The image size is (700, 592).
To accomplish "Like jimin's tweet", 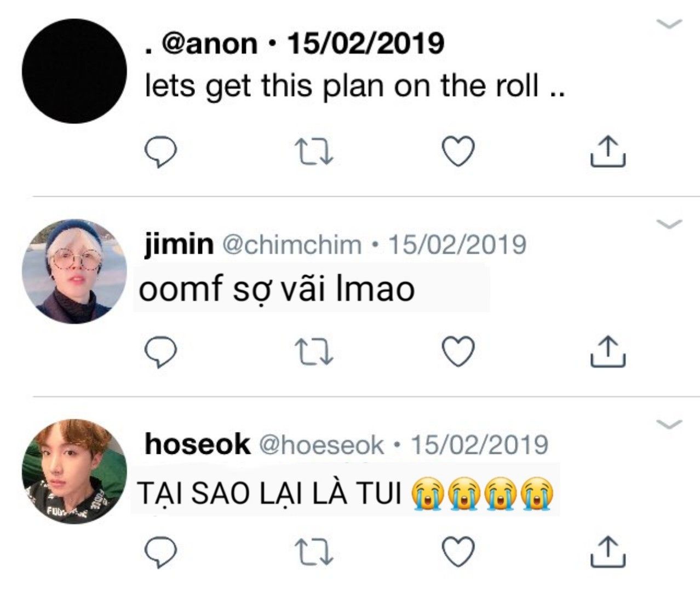I will 458,352.
